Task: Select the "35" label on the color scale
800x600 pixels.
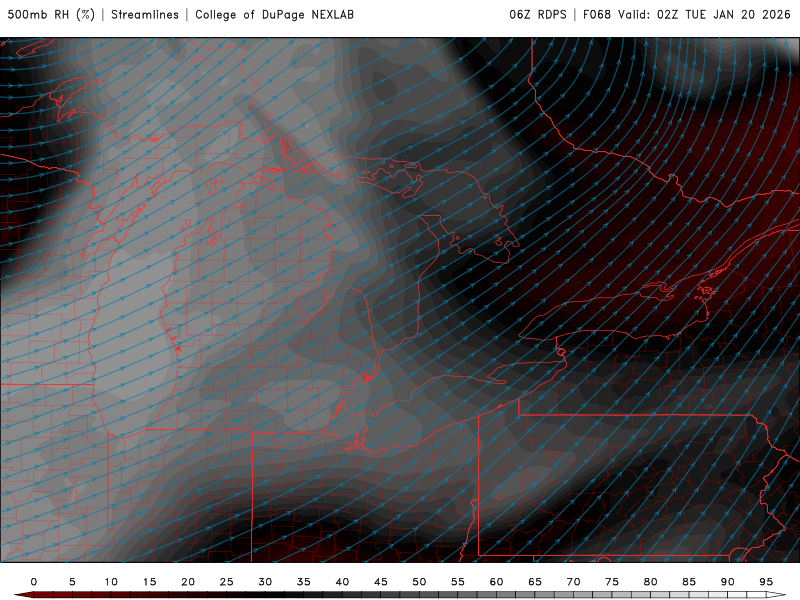Action: pyautogui.click(x=304, y=582)
